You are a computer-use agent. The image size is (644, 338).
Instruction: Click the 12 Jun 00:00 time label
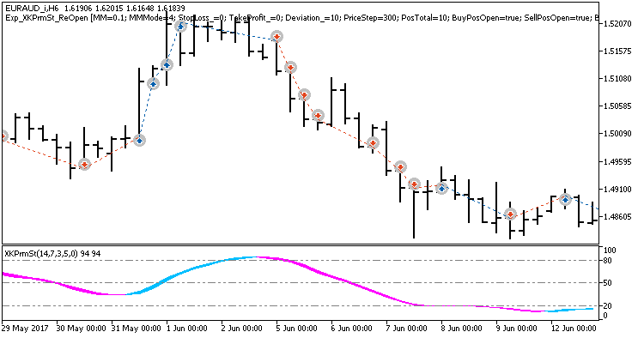pos(574,329)
